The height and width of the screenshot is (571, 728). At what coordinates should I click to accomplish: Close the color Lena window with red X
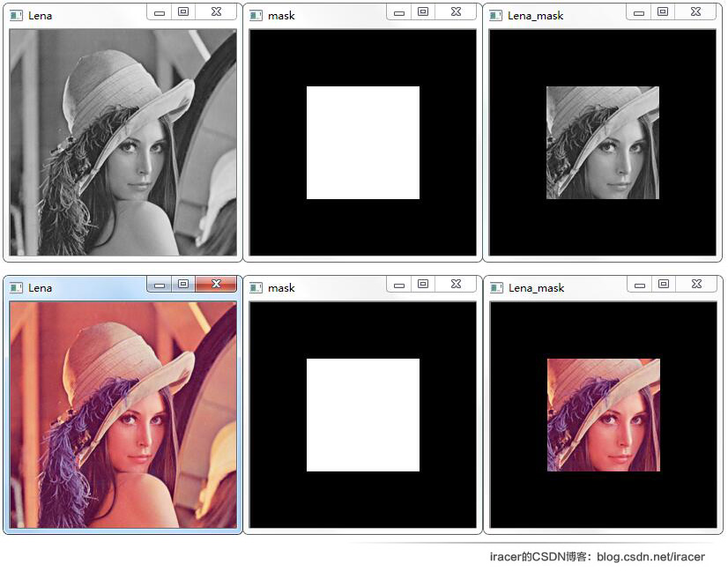[x=216, y=284]
